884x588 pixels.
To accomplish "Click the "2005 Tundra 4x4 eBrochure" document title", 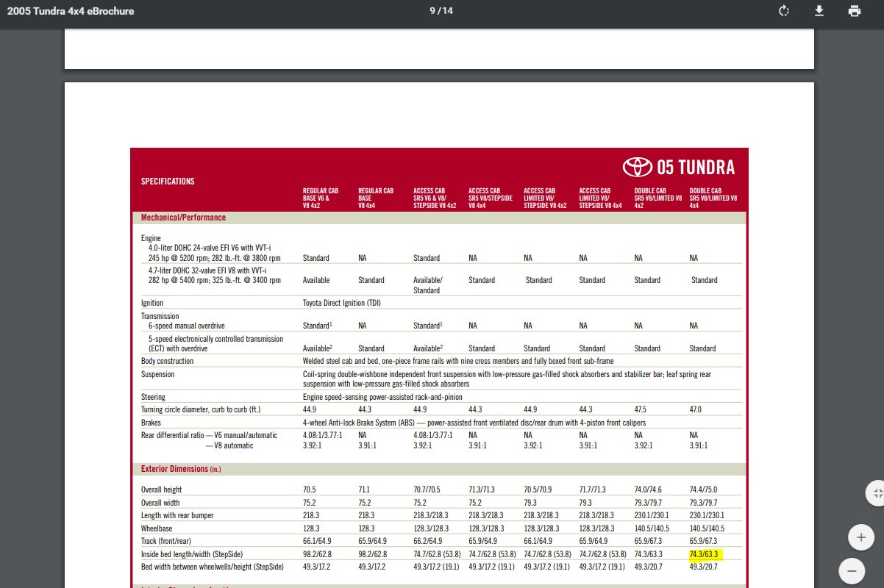I will (x=71, y=12).
